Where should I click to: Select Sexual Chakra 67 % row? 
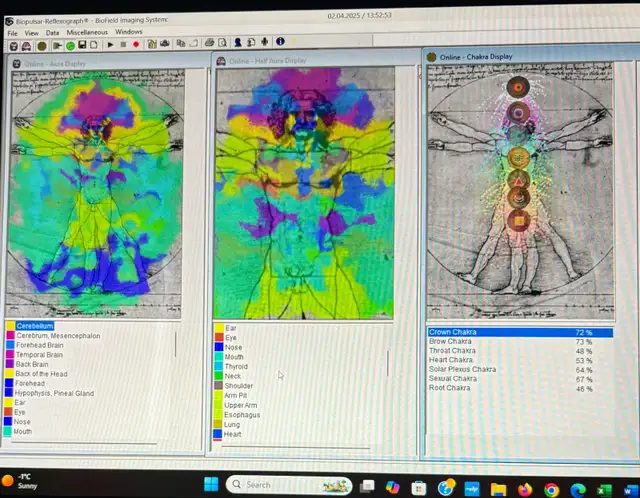pos(520,379)
